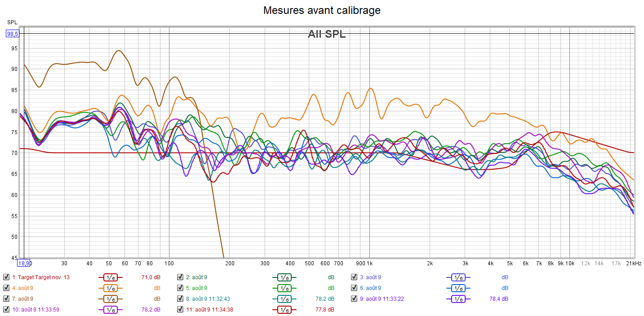Click the brown 1/6 smoothing icon of trace 7
The image size is (644, 316).
[x=111, y=298]
